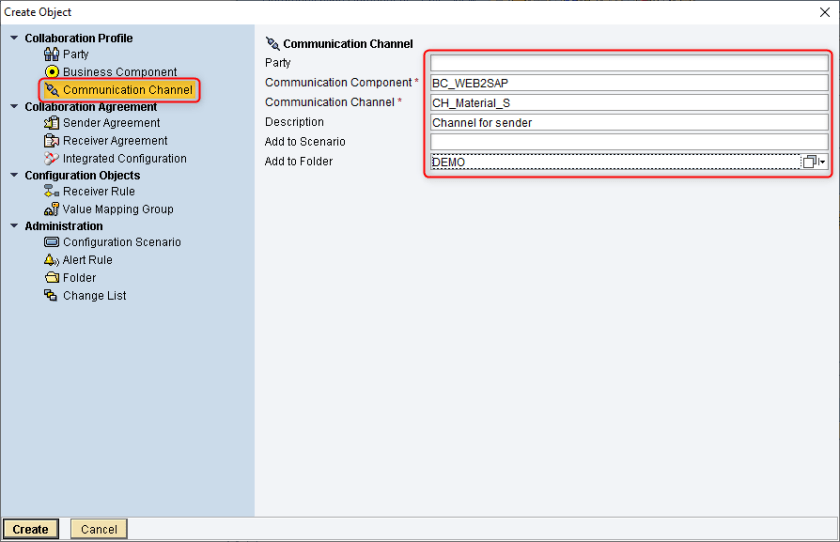Viewport: 840px width, 542px height.
Task: Collapse the Configuration Objects section
Action: point(14,175)
